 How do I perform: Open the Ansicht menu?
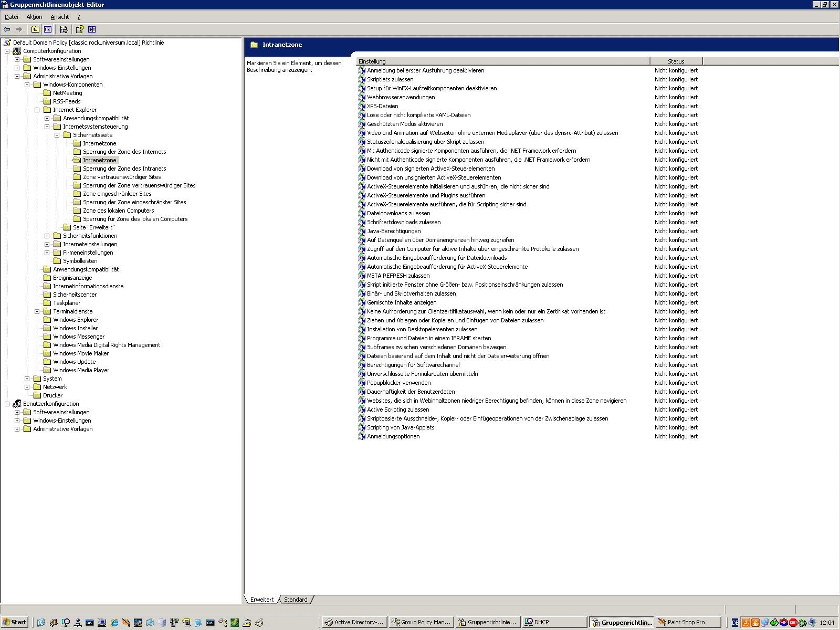(x=60, y=17)
